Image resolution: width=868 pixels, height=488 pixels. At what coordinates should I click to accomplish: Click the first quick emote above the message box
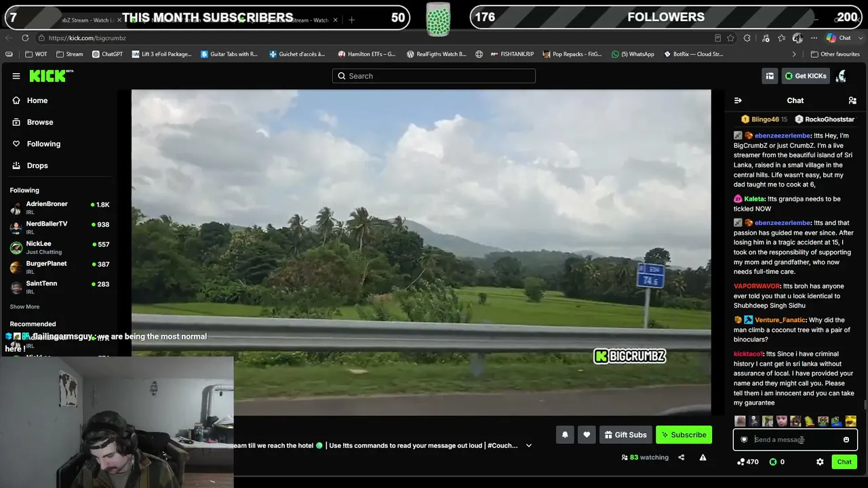741,422
